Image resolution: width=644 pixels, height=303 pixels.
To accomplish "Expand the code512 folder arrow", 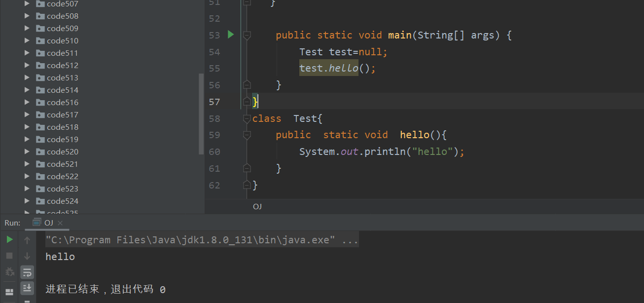I will pyautogui.click(x=27, y=65).
